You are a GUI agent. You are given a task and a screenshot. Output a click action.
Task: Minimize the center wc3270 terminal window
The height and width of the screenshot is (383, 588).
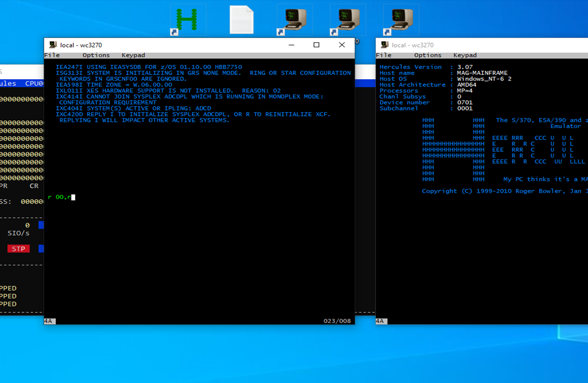coord(291,45)
